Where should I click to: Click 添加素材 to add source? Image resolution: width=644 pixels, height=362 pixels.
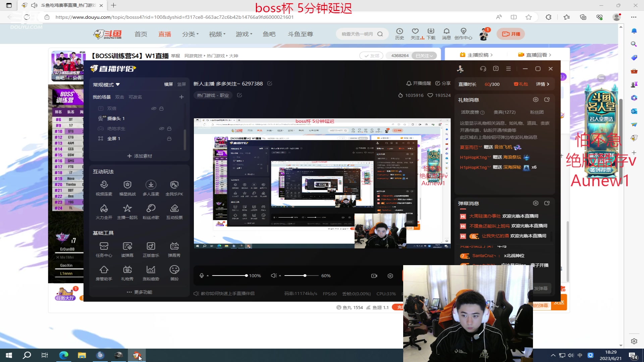coord(140,156)
